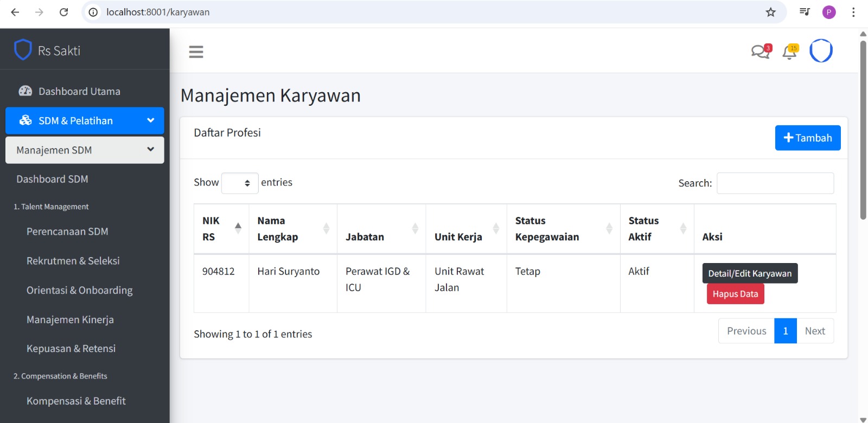Click the hamburger sidebar toggle icon
The width and height of the screenshot is (868, 423).
click(x=196, y=52)
